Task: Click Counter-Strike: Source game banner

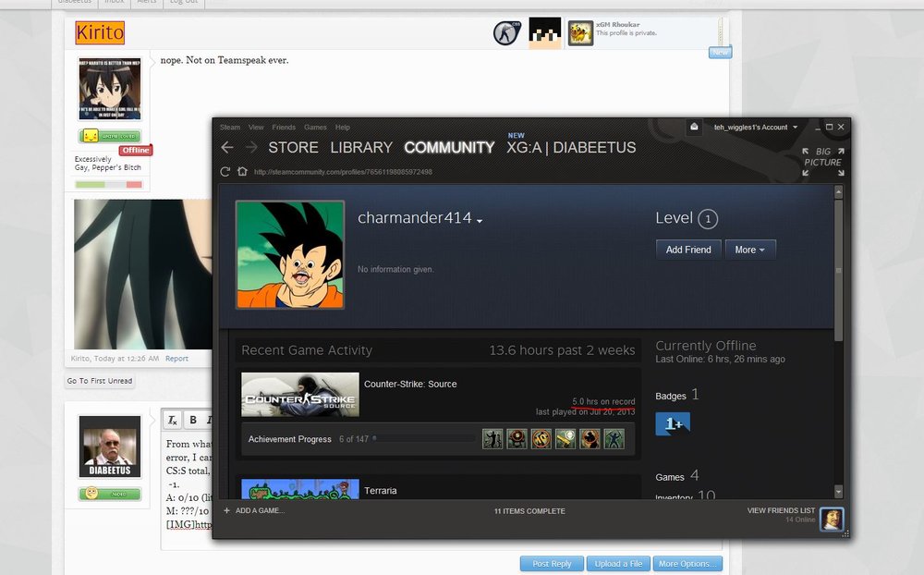Action: point(300,395)
